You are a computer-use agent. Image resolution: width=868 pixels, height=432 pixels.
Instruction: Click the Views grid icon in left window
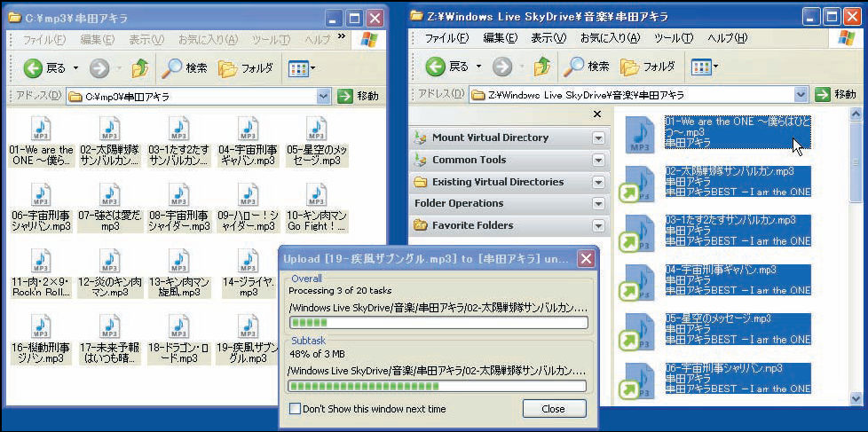pyautogui.click(x=298, y=68)
